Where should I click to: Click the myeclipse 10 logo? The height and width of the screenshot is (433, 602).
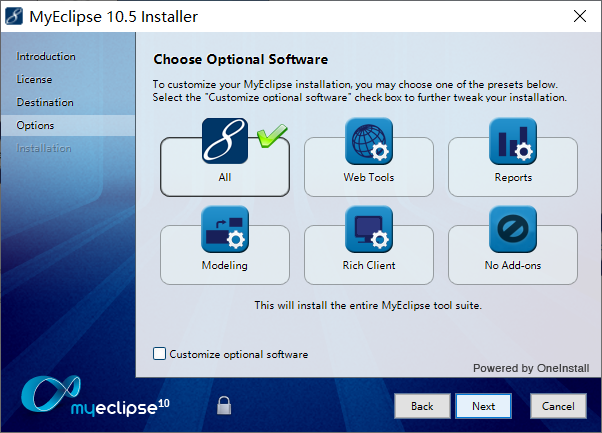tap(95, 397)
